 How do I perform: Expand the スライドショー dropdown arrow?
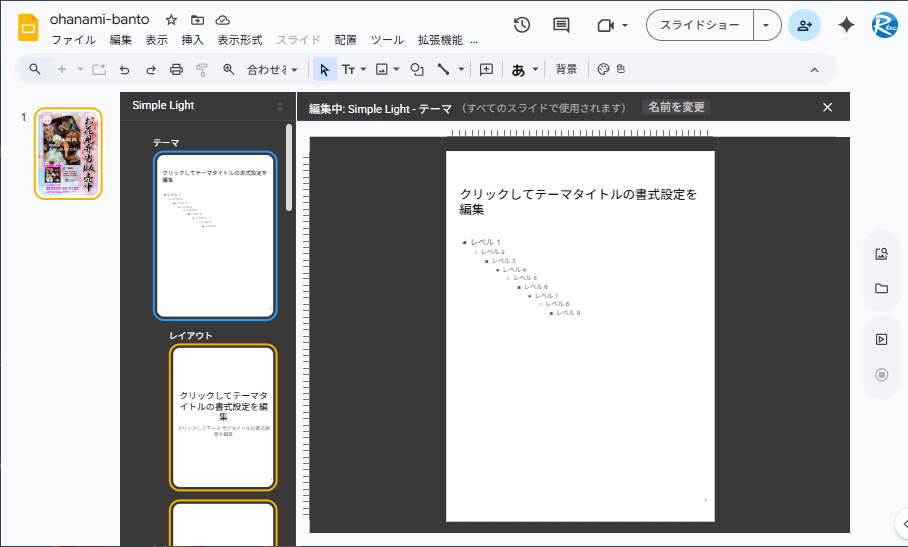pos(767,25)
